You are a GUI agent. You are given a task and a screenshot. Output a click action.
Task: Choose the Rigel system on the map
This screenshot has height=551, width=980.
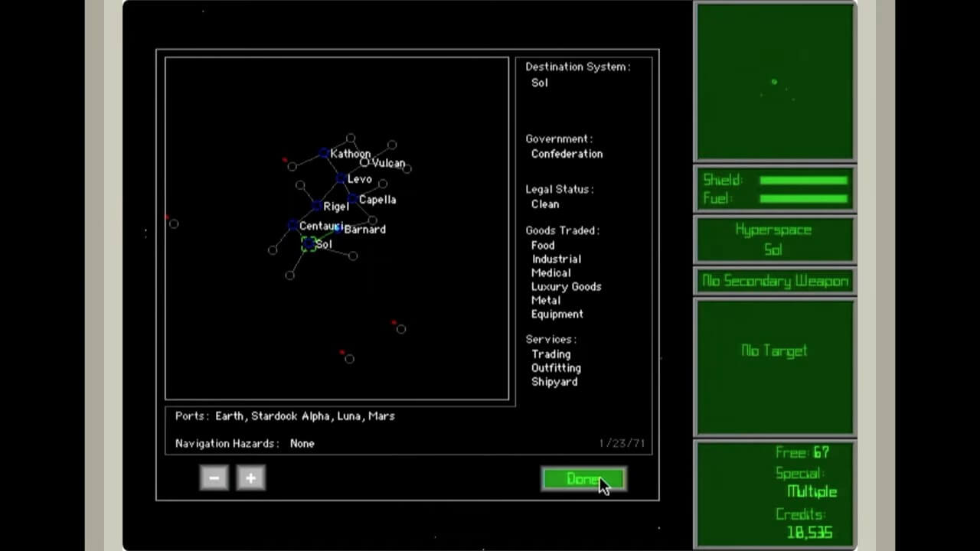(316, 206)
